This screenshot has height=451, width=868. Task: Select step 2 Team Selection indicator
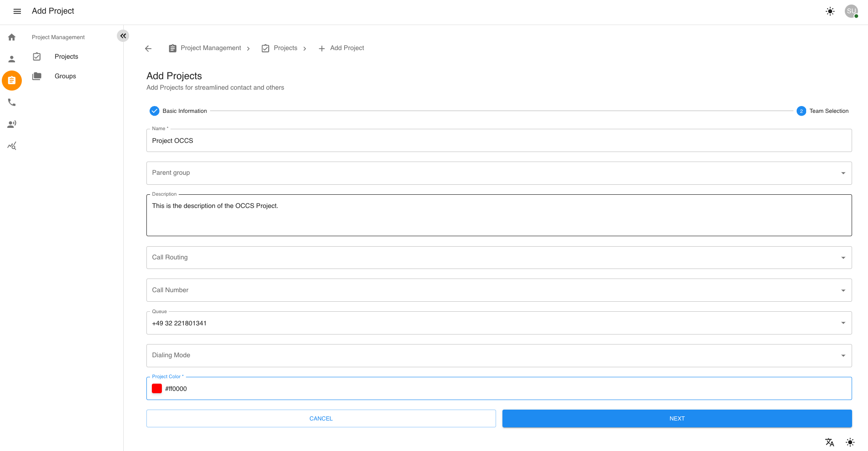point(800,111)
